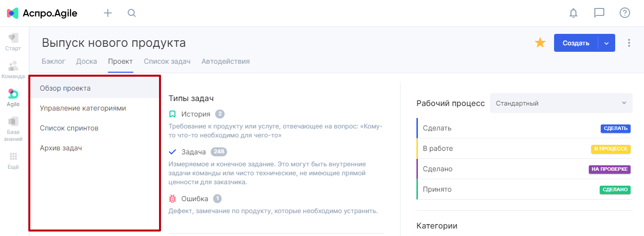Open Управление категориями
This screenshot has height=236, width=644.
(x=94, y=108)
